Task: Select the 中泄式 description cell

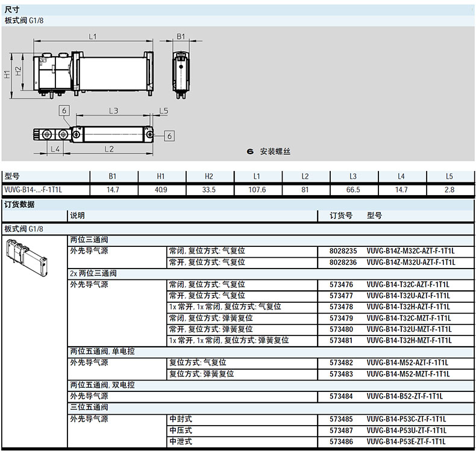Action: coord(181,441)
